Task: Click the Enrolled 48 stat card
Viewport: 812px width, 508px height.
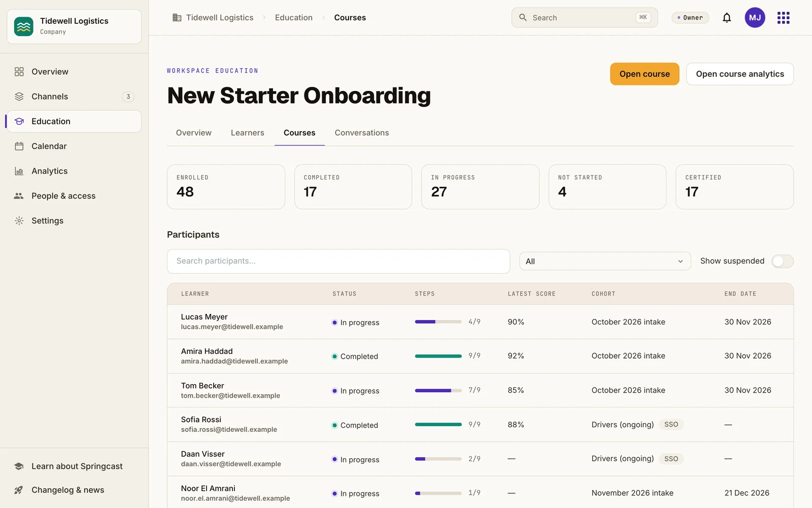Action: (x=226, y=187)
